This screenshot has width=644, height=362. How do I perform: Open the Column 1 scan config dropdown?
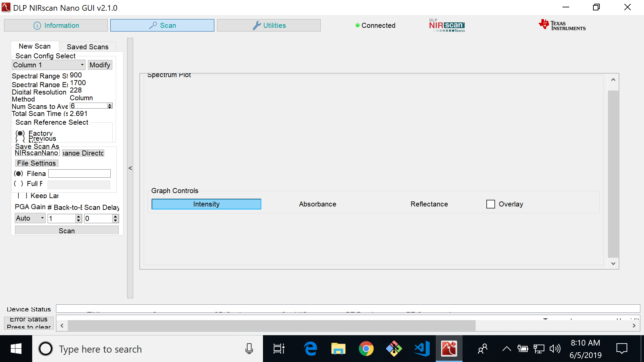tap(48, 65)
